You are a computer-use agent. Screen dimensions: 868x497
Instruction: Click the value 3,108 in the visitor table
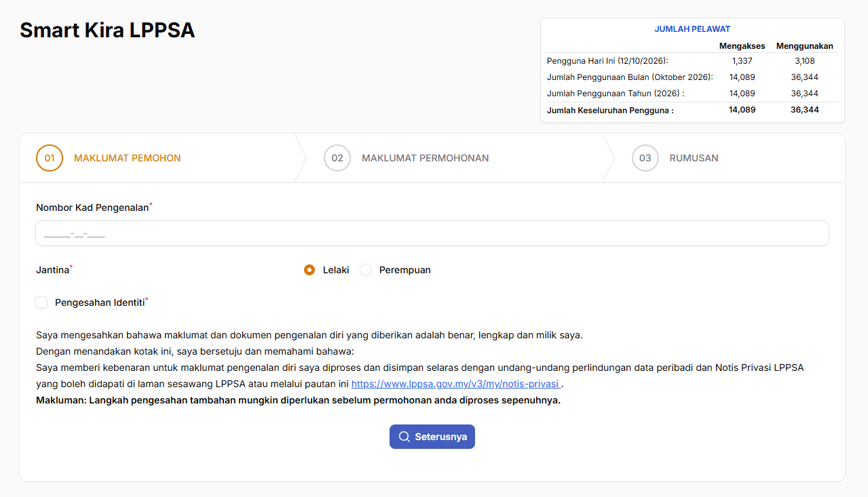pos(805,61)
